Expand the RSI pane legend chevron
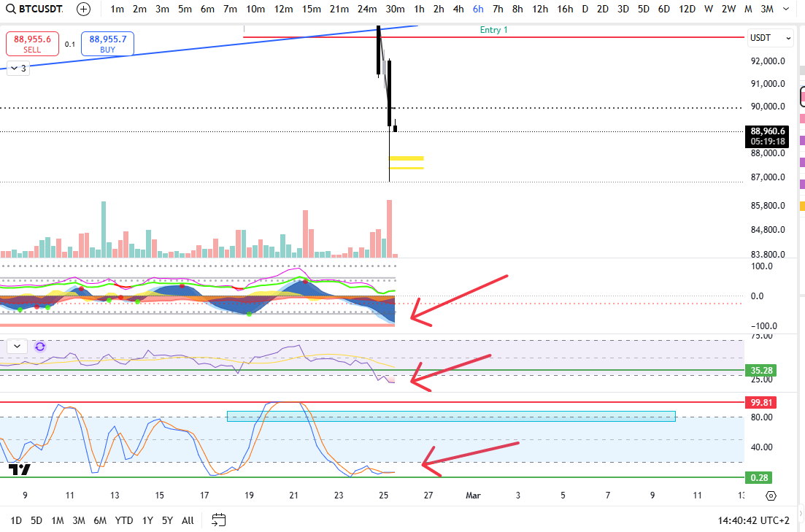The image size is (805, 532). click(17, 346)
